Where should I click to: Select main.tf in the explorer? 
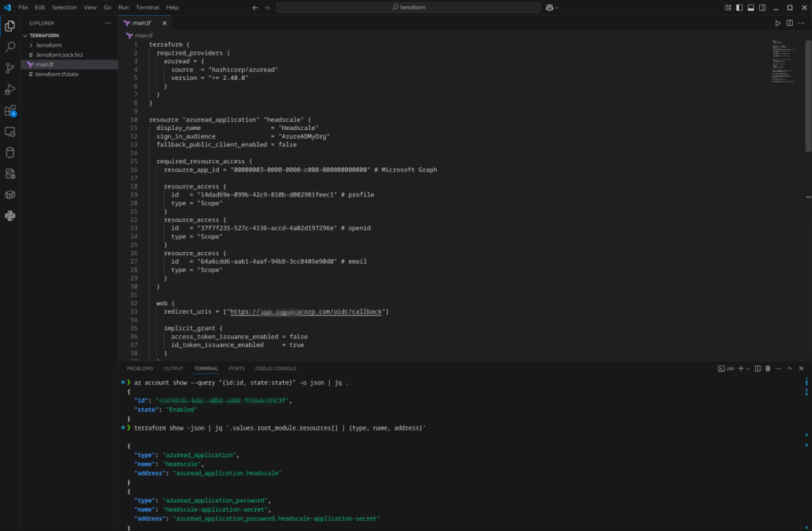70,65
